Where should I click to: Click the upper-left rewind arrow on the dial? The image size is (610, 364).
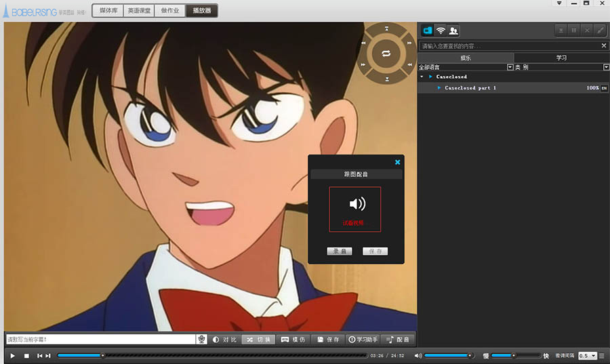(x=363, y=43)
